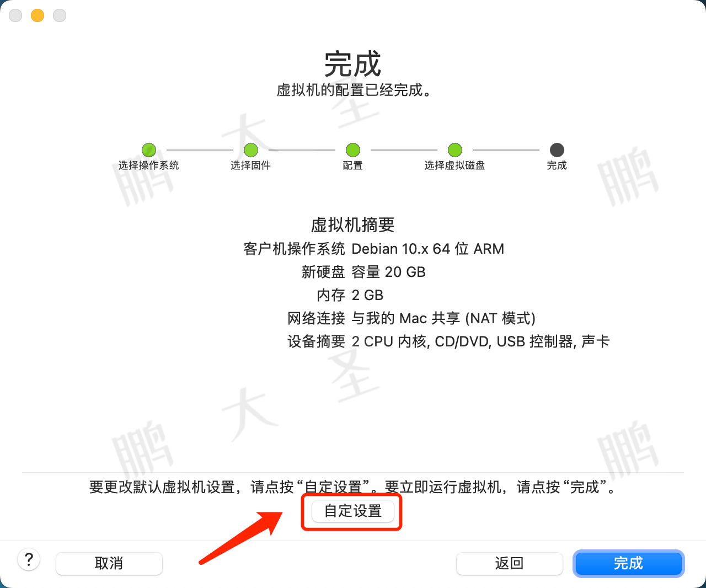Click the green 选择固件 step dot

click(251, 149)
